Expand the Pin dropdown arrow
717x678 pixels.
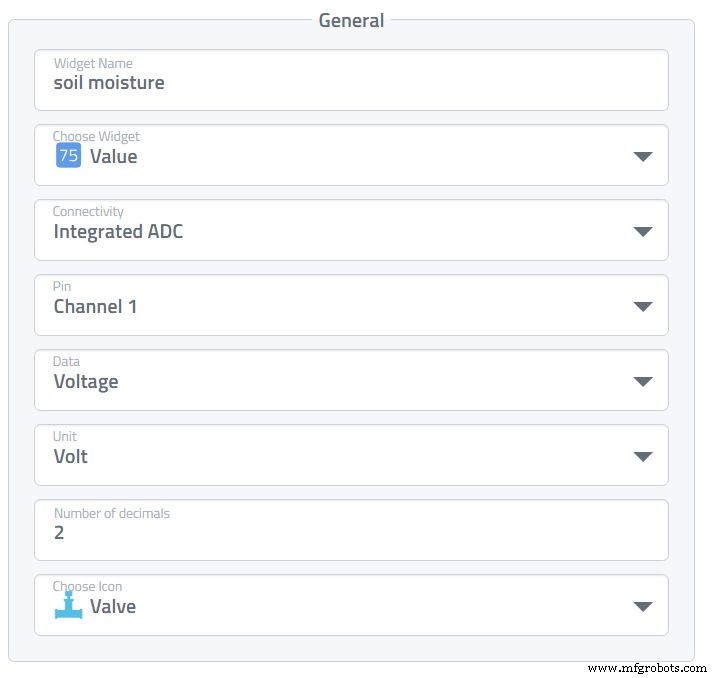643,307
